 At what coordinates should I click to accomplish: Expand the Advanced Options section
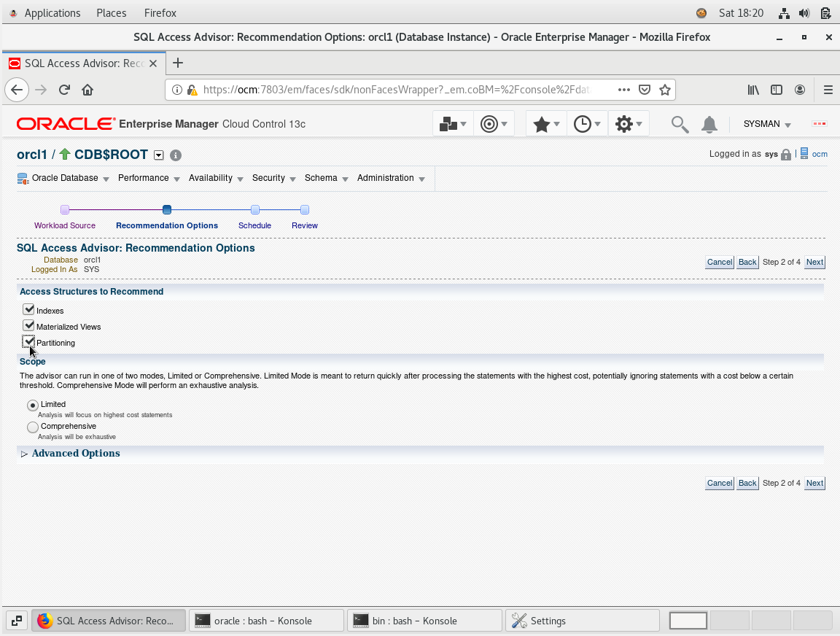[x=24, y=454]
